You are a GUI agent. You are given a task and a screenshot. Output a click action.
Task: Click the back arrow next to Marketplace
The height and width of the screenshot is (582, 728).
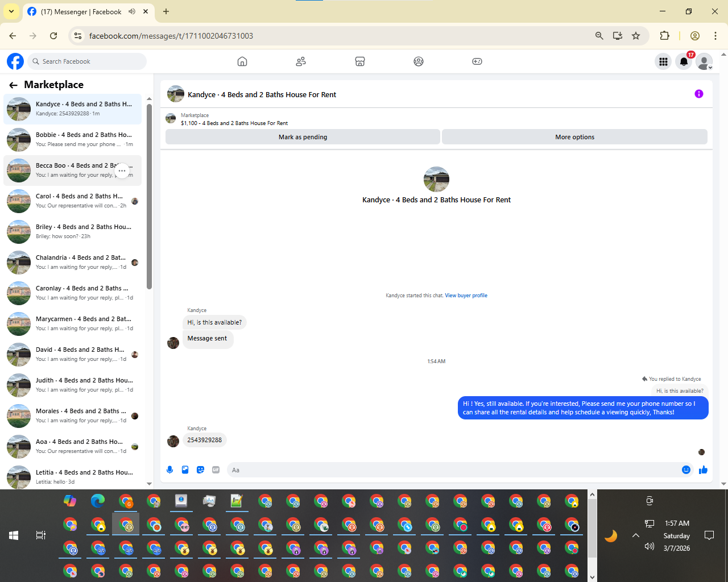[13, 85]
